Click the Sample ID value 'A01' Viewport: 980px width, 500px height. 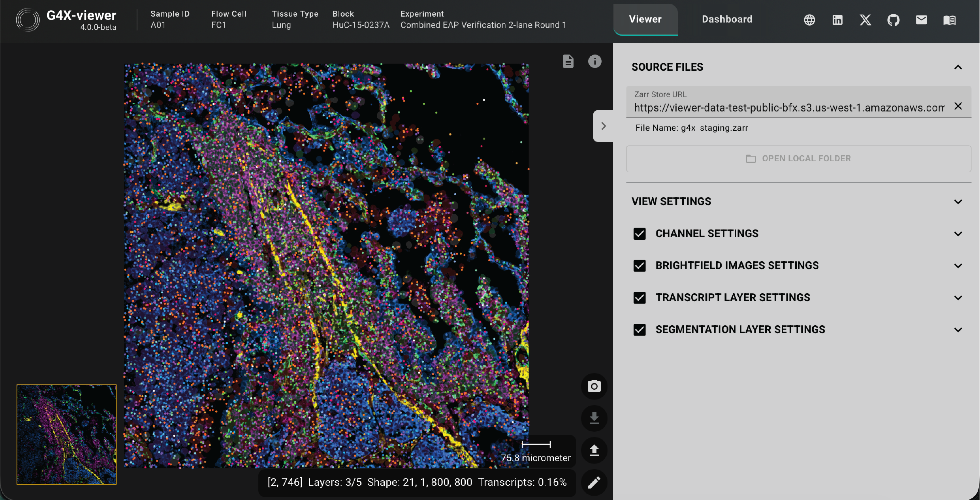tap(158, 25)
